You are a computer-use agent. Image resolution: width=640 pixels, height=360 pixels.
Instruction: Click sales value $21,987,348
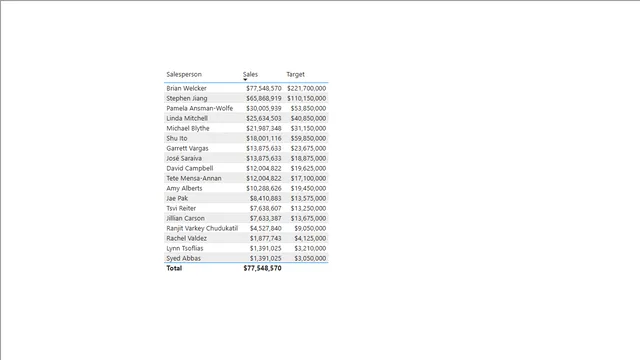(x=264, y=128)
